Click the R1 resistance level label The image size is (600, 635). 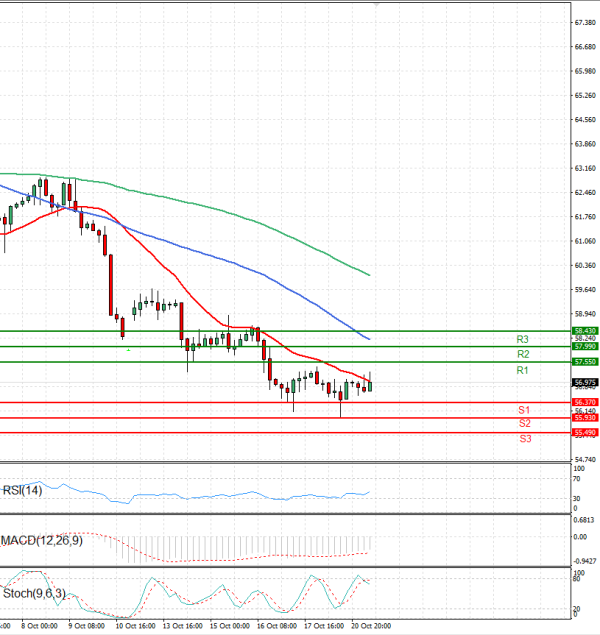[522, 371]
